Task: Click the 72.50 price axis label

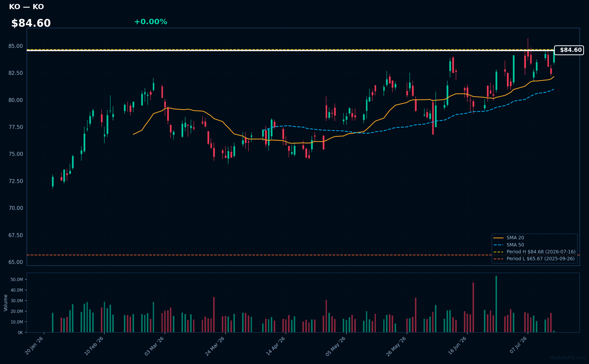Action: [x=16, y=181]
